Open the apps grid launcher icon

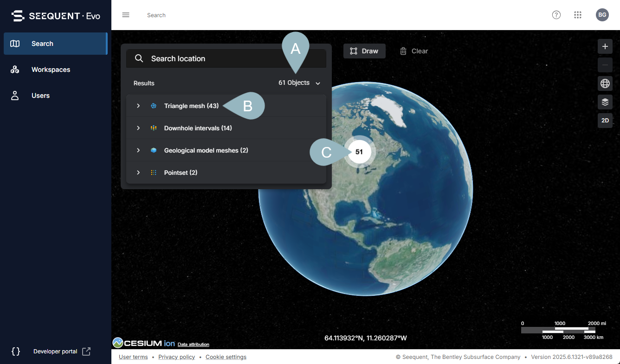[x=578, y=15]
